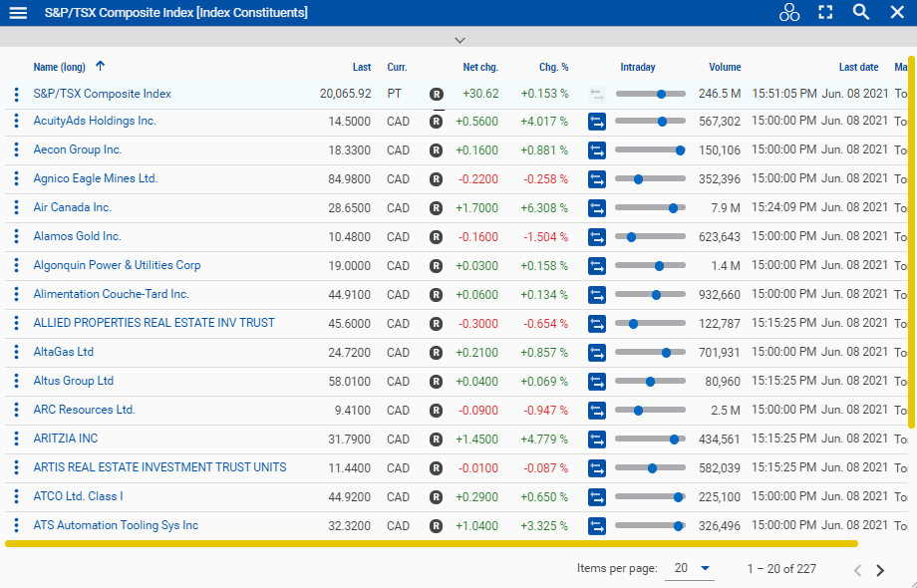
Task: Click trade arrows icon for Alimentation Couche-Tard
Action: pos(596,295)
